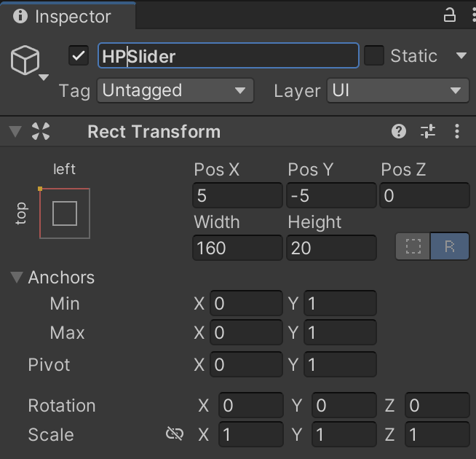This screenshot has height=459, width=476.
Task: Disable the HPSlider active checkbox
Action: [79, 55]
